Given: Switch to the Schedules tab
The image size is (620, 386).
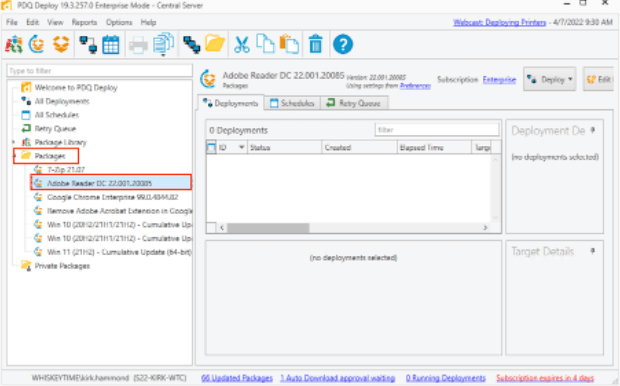Looking at the screenshot, I should pos(292,103).
